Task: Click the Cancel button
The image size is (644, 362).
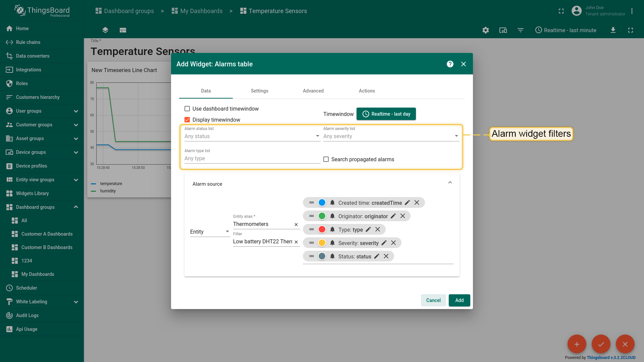Action: point(433,300)
